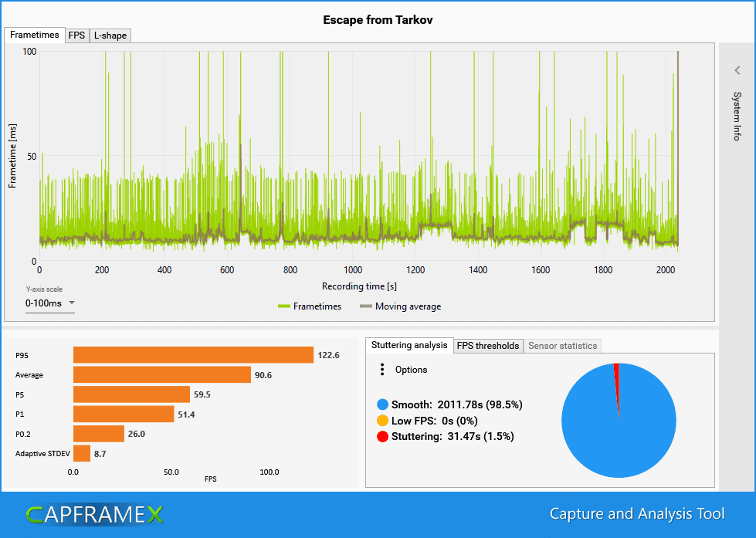
Task: Click the "1000" tick on the time axis
Action: (353, 270)
